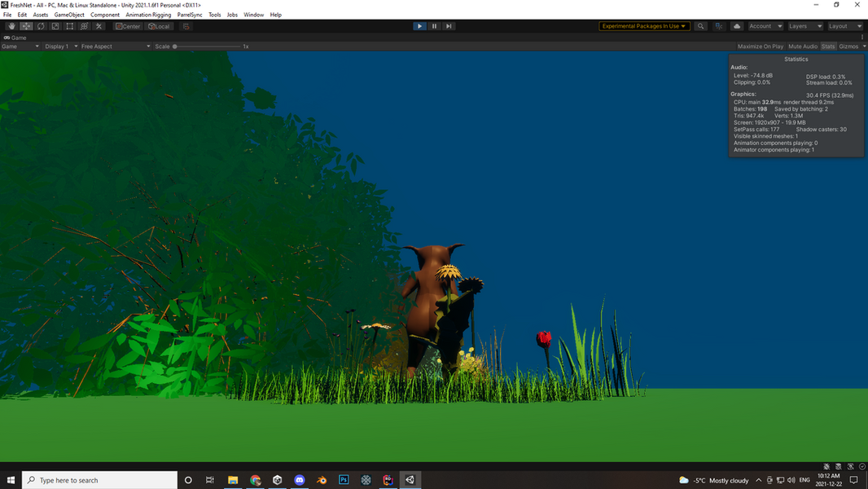868x489 pixels.
Task: Click the Step frame button
Action: coord(449,26)
